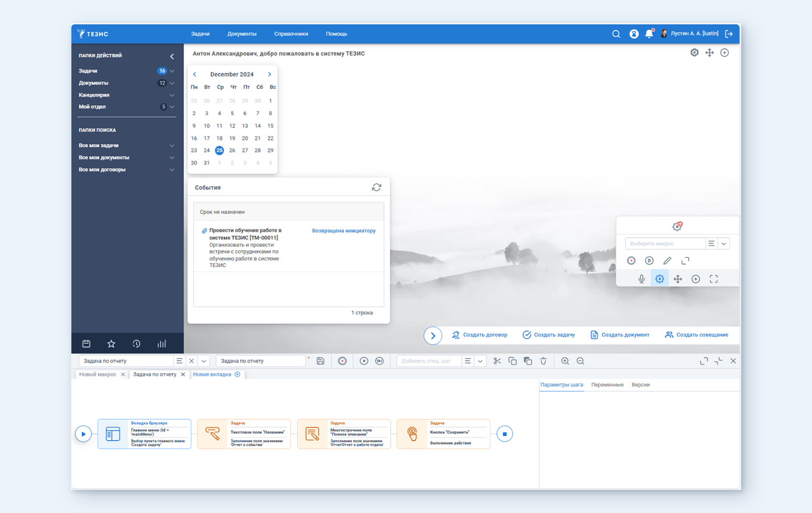Click Создать договор button
This screenshot has height=513, width=812.
[480, 335]
